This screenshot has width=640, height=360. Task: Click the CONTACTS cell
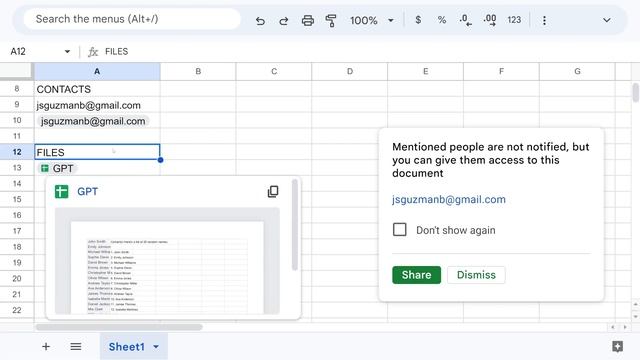tap(97, 89)
